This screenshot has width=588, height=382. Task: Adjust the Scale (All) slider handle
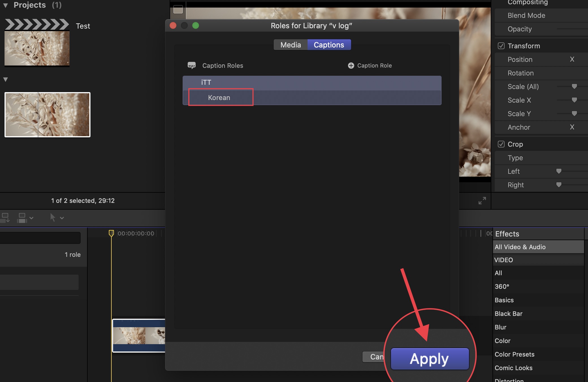click(574, 86)
